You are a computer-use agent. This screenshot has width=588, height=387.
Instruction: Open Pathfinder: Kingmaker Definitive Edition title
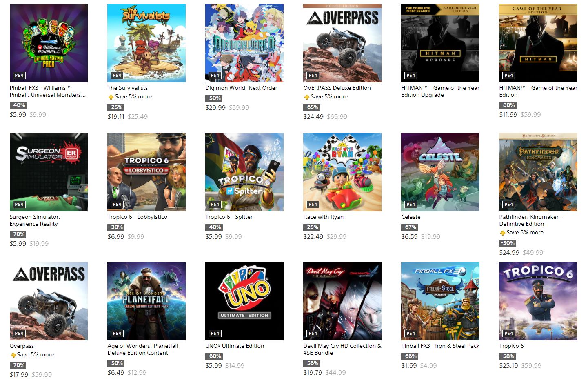coord(530,220)
